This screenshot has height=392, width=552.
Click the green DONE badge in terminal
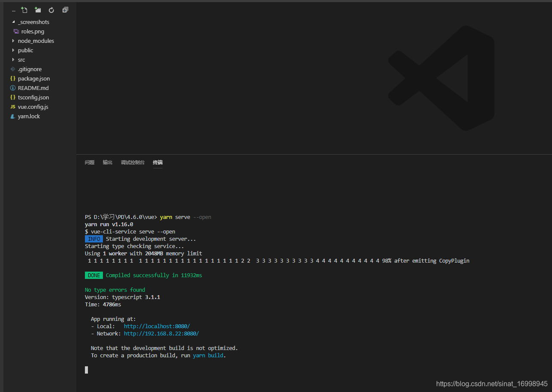coord(94,275)
